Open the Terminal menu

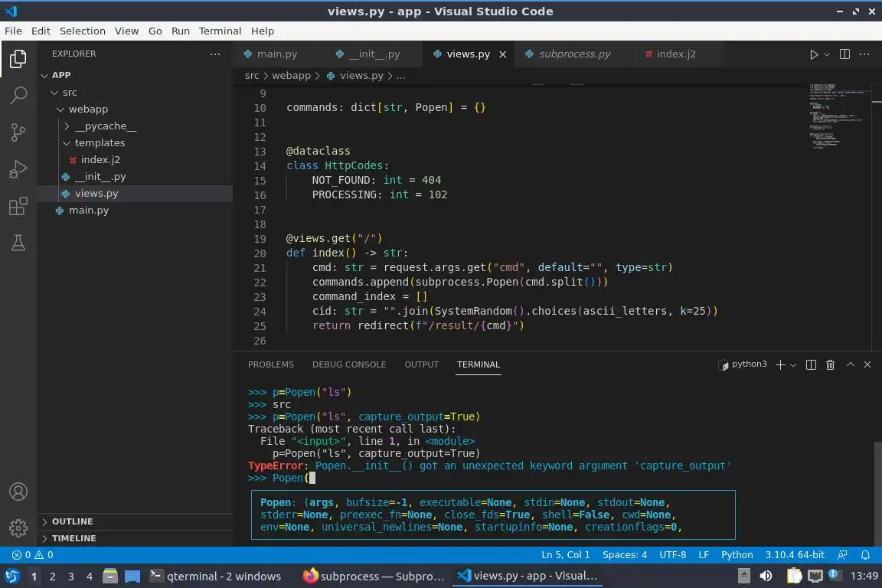coord(220,31)
